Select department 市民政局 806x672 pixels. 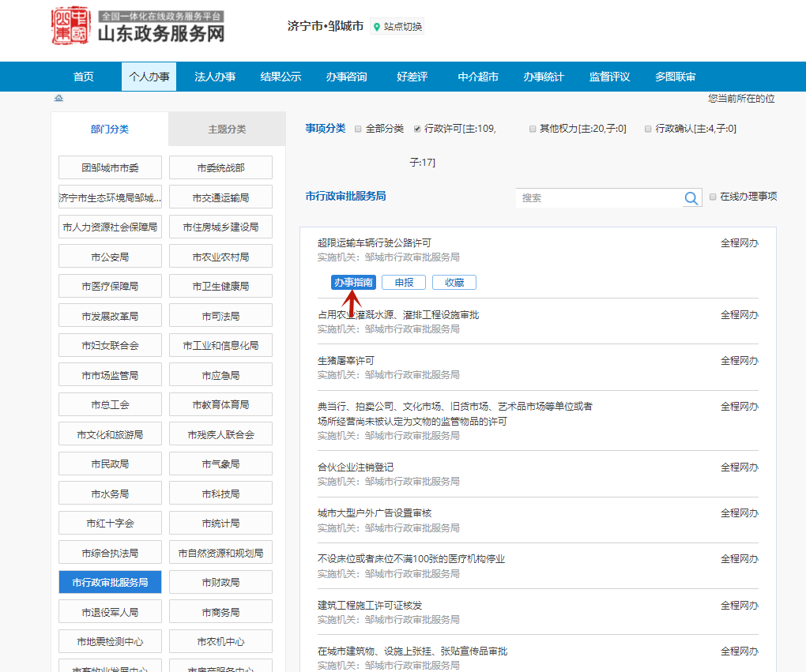coord(110,464)
